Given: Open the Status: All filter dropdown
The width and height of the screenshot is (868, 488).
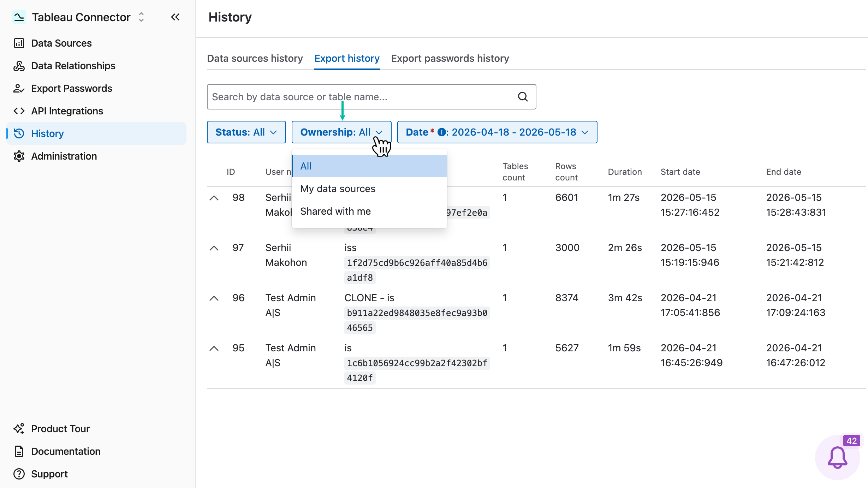Looking at the screenshot, I should tap(246, 132).
